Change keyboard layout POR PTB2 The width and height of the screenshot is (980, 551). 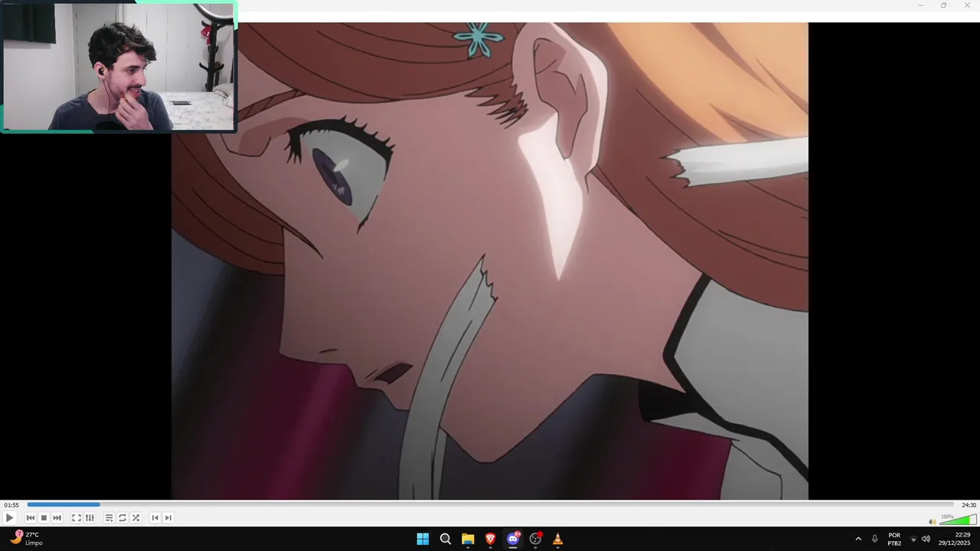click(894, 539)
